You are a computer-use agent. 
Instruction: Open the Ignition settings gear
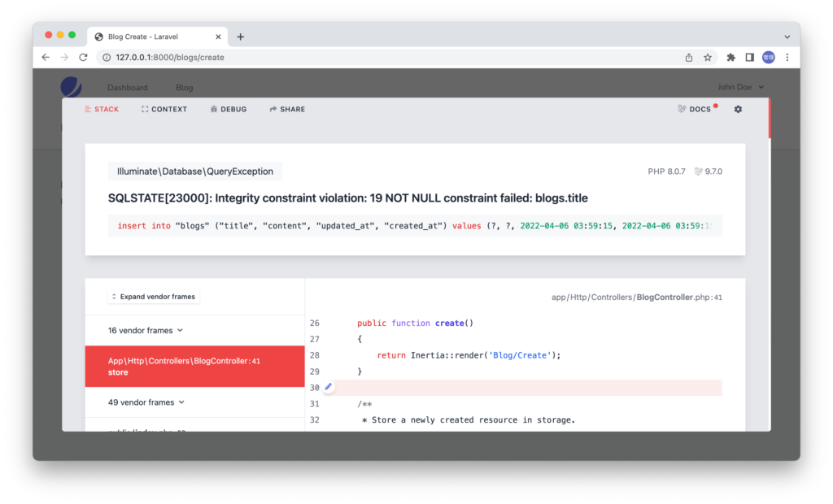[738, 108]
